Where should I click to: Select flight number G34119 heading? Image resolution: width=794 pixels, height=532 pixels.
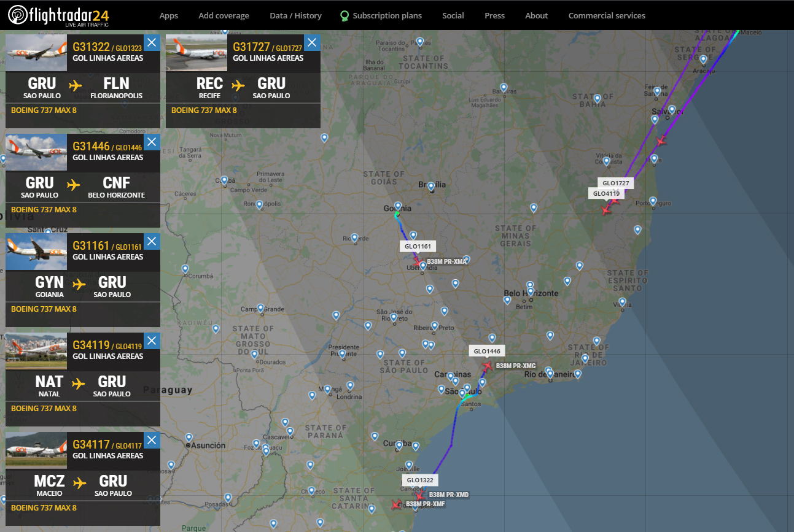point(91,345)
